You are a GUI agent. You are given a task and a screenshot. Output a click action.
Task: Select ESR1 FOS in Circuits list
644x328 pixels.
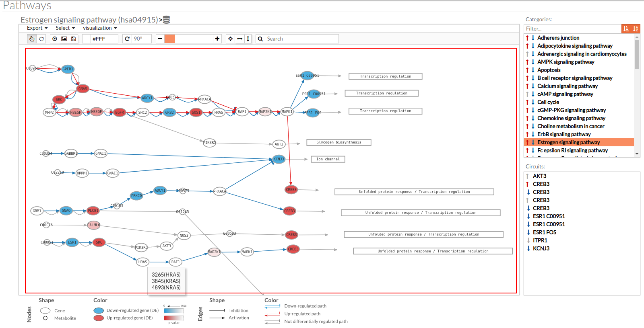click(x=544, y=232)
